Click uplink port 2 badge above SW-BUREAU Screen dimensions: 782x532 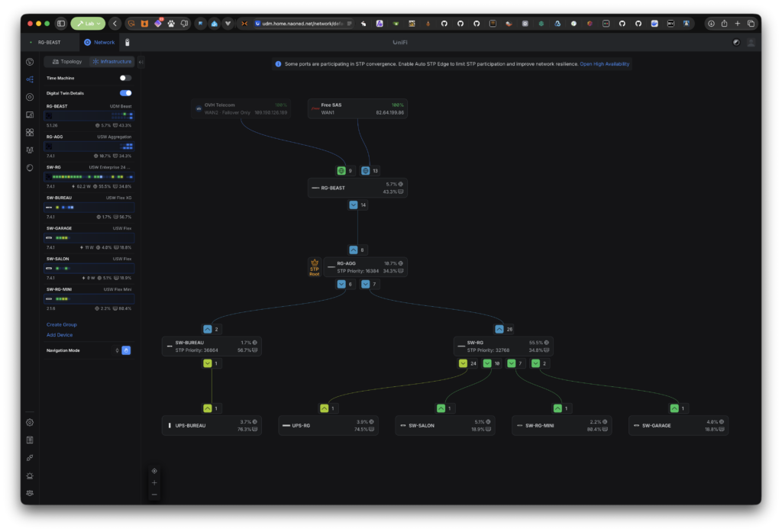[x=211, y=329]
